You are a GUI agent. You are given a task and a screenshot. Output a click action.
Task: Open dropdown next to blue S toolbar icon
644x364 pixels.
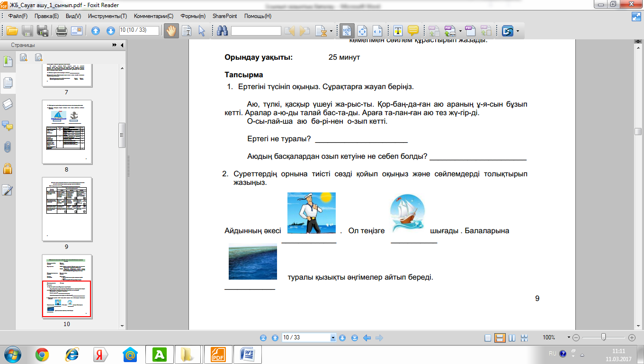click(x=518, y=32)
